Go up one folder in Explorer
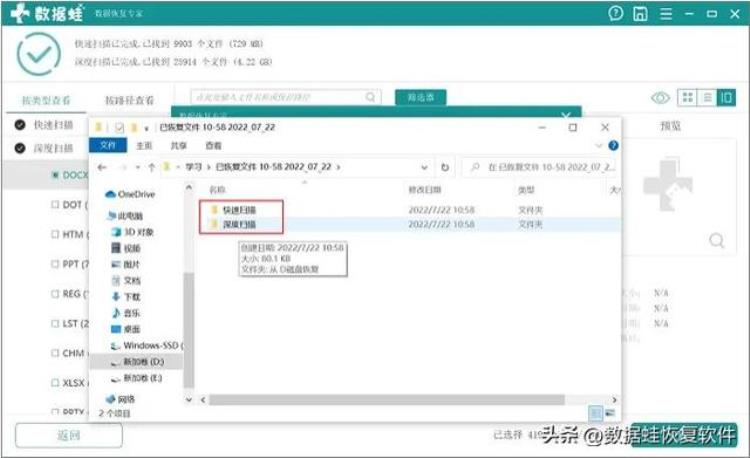This screenshot has width=750, height=458. point(152,167)
